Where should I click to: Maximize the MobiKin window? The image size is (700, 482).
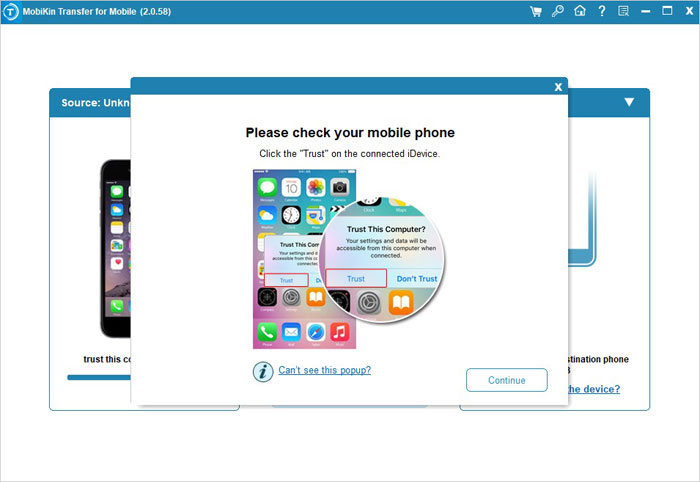pos(667,11)
